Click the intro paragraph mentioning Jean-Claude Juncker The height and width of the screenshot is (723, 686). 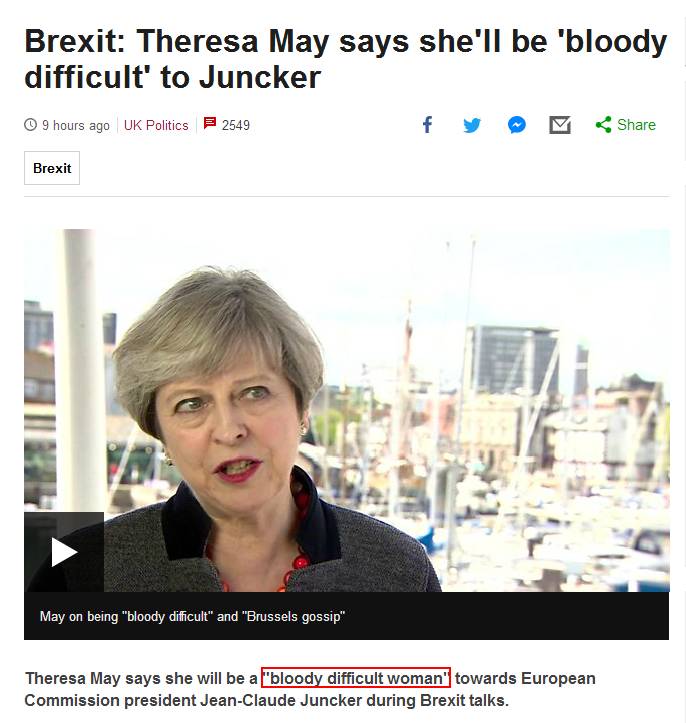pos(310,689)
